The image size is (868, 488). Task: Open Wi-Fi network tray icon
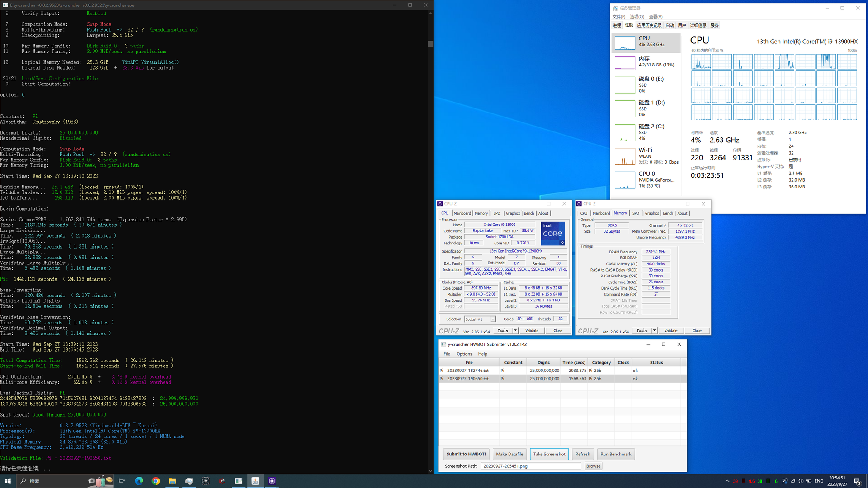point(793,481)
